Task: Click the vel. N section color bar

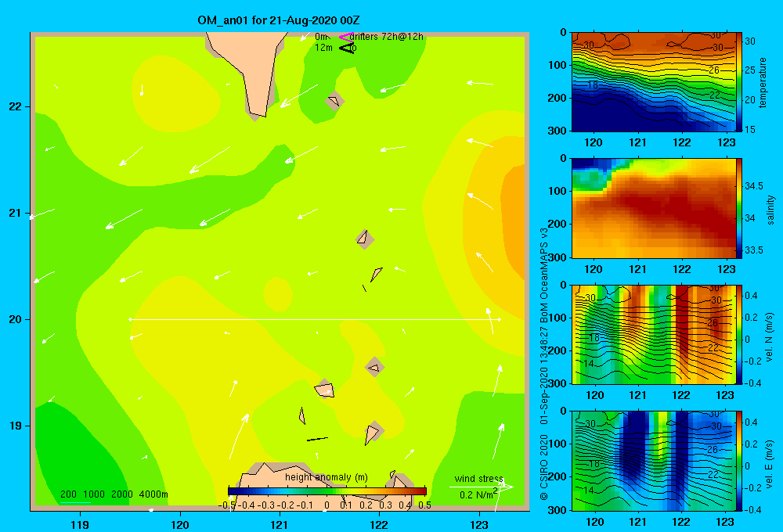Action: (x=739, y=334)
